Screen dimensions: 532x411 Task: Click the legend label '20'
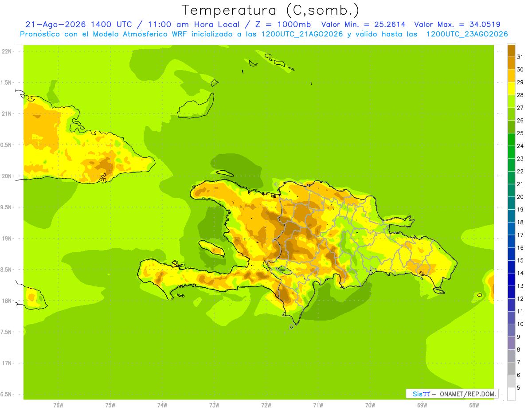point(520,197)
